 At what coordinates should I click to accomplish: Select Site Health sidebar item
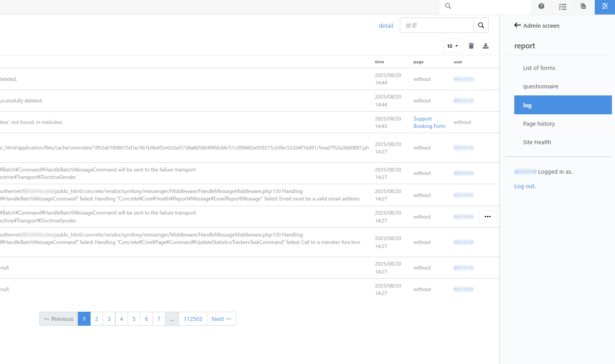pyautogui.click(x=537, y=142)
